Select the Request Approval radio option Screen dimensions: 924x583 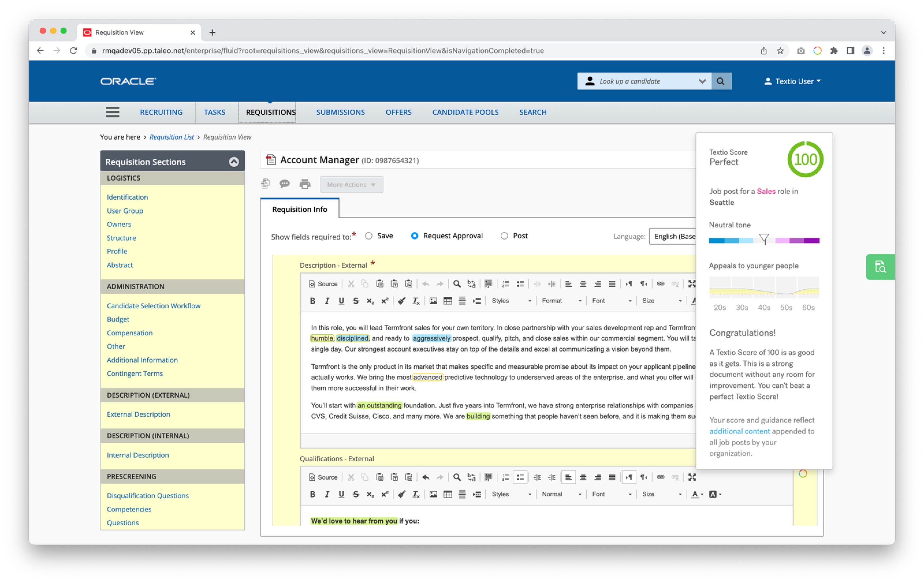point(414,236)
